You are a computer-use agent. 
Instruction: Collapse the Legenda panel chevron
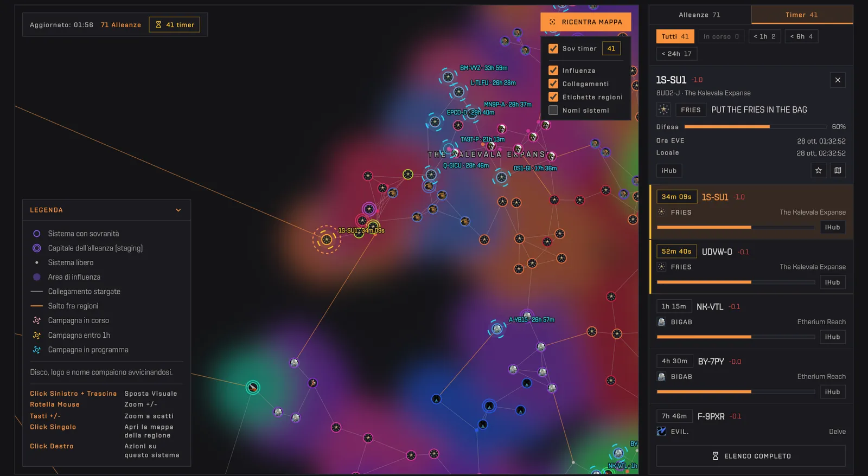pyautogui.click(x=178, y=210)
